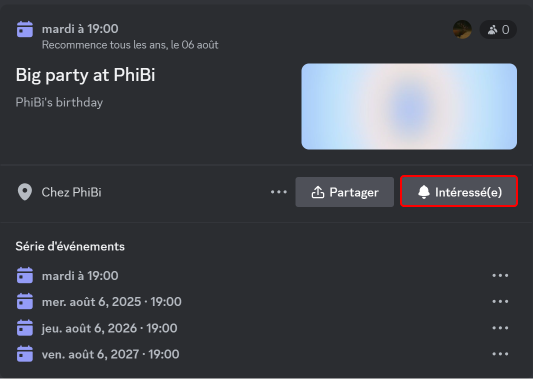The height and width of the screenshot is (379, 533).
Task: Open options menu for 2026 occurrence
Action: 500,328
